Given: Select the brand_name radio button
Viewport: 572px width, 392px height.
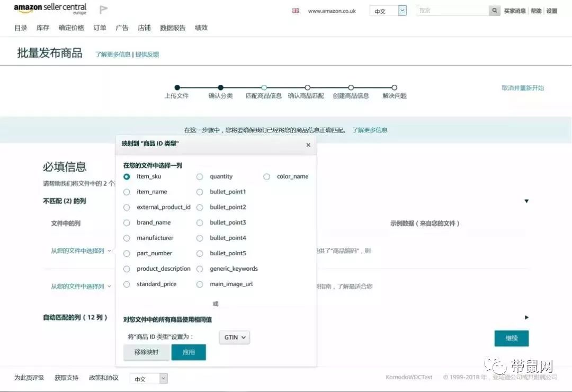Looking at the screenshot, I should click(x=127, y=222).
